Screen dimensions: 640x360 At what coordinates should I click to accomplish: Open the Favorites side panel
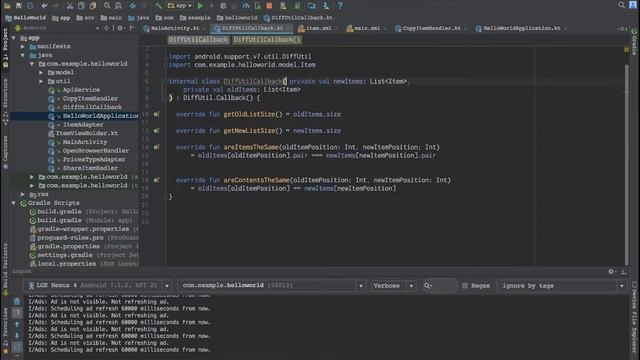pyautogui.click(x=5, y=331)
